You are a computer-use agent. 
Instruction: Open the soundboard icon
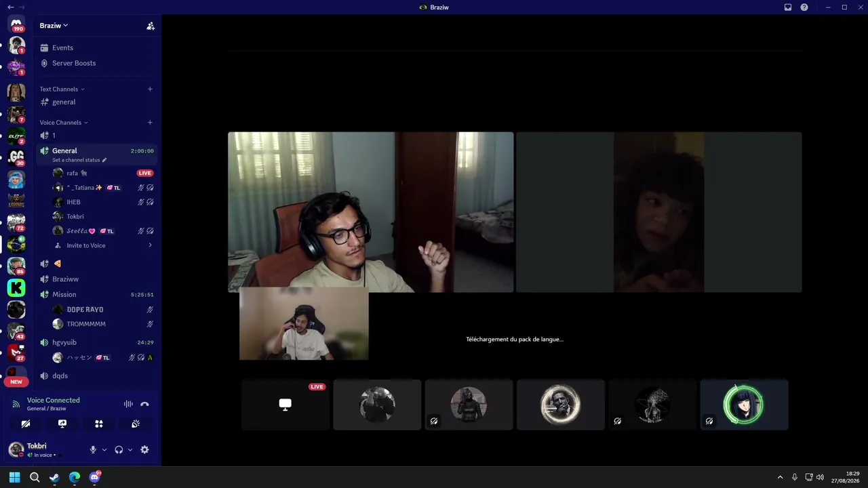coord(136,424)
